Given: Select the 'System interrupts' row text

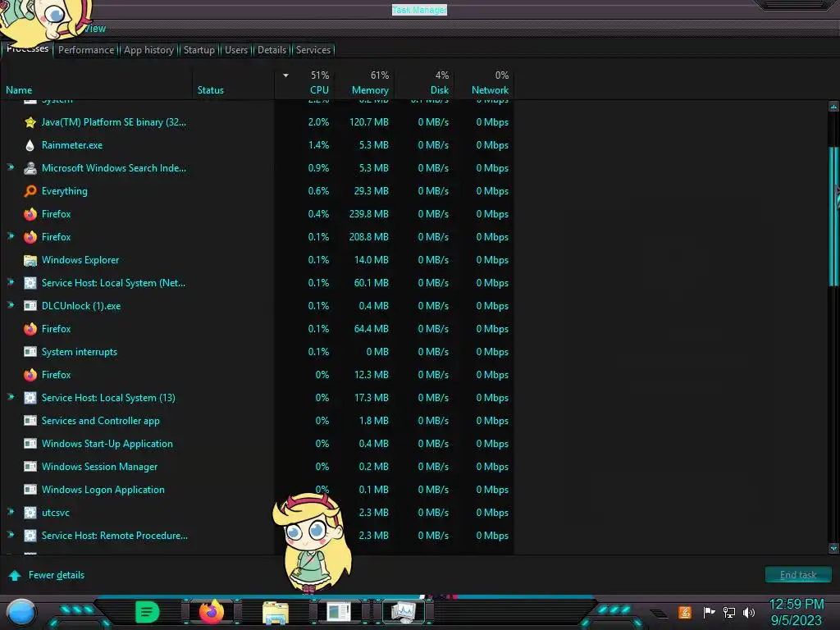Looking at the screenshot, I should (80, 352).
